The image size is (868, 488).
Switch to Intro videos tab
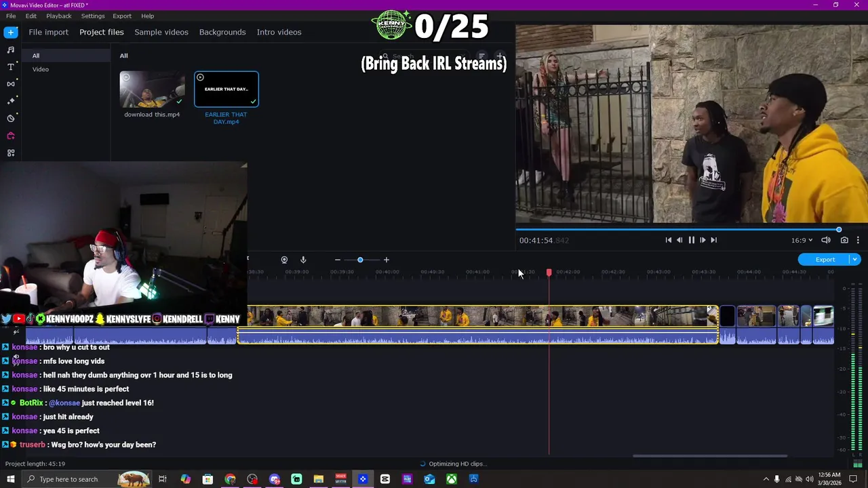pyautogui.click(x=279, y=32)
